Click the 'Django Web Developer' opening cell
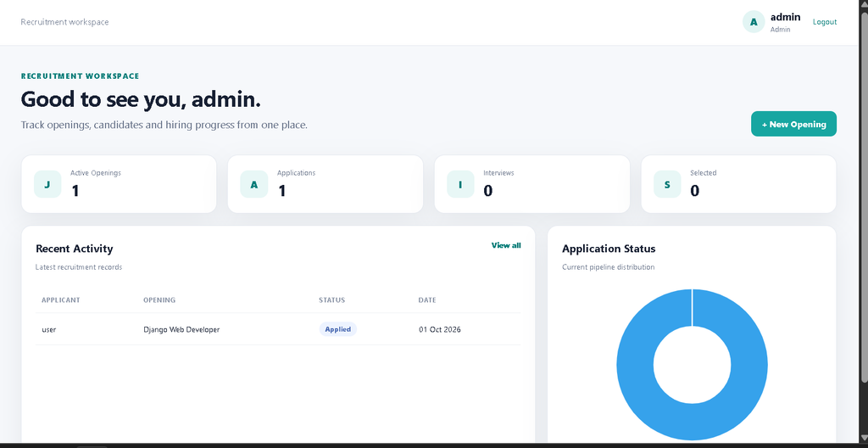Screen dimensions: 868x448 click(181, 329)
